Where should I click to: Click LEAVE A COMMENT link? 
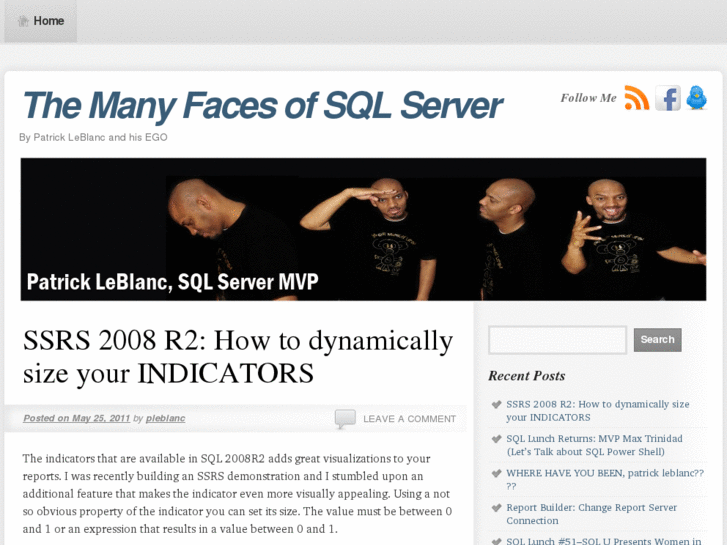pos(409,419)
